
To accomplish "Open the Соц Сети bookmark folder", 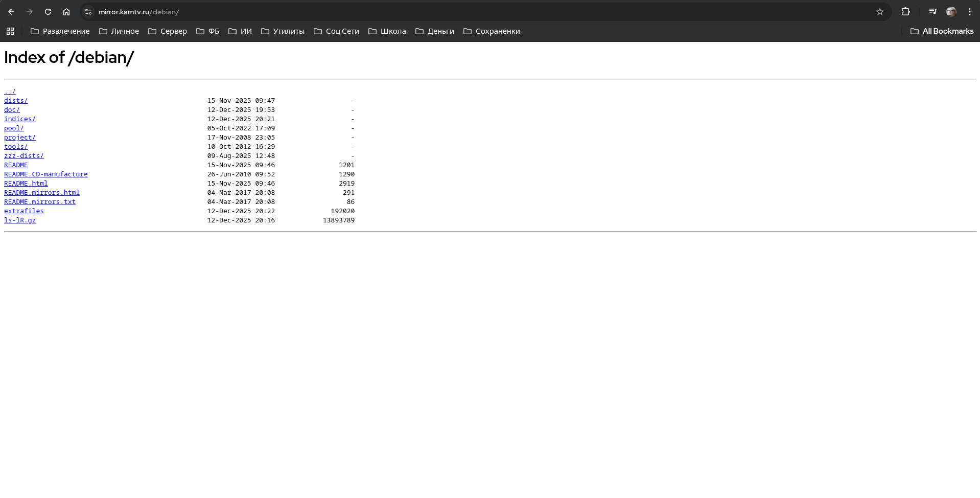I will [337, 31].
